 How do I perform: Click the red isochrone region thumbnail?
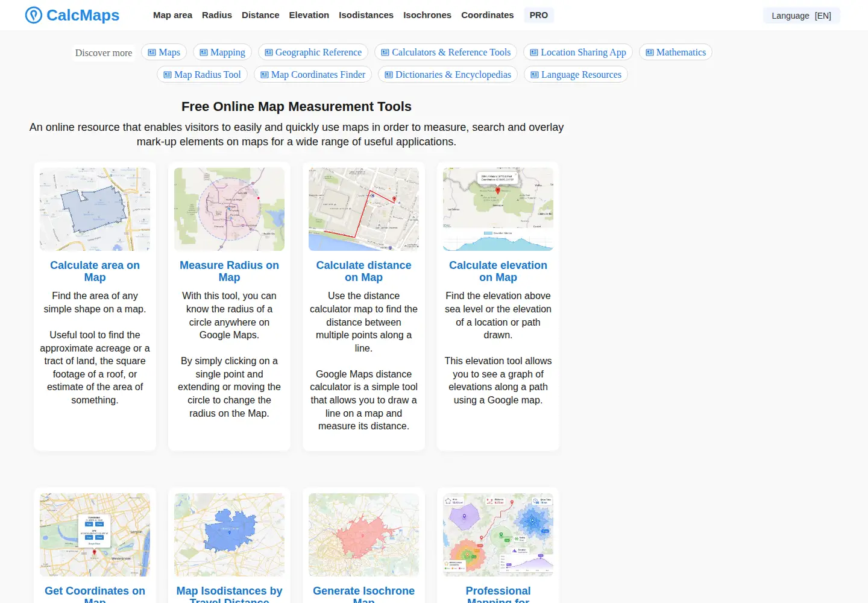click(363, 535)
